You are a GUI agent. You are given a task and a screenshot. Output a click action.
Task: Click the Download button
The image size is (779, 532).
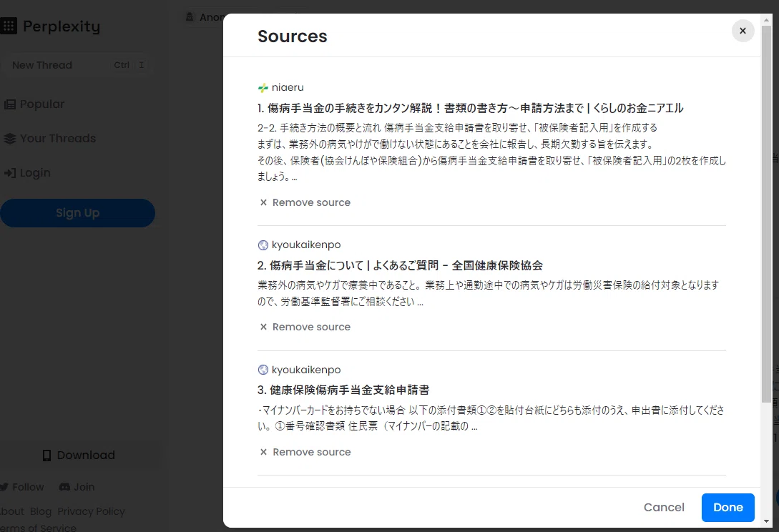pyautogui.click(x=79, y=455)
